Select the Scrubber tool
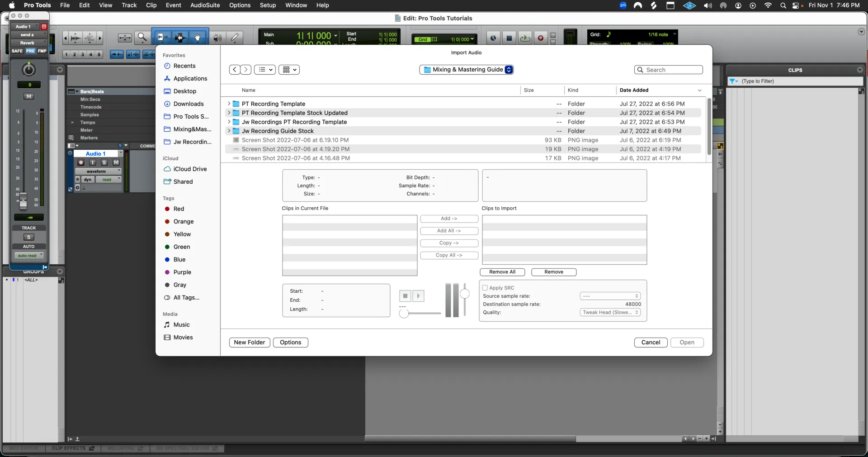The height and width of the screenshot is (457, 868). click(x=217, y=38)
